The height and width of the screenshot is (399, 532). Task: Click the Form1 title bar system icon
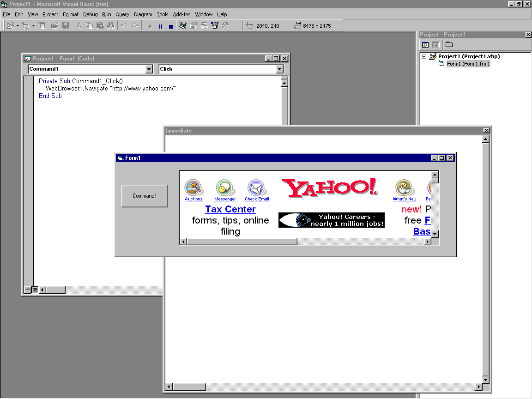click(x=120, y=158)
